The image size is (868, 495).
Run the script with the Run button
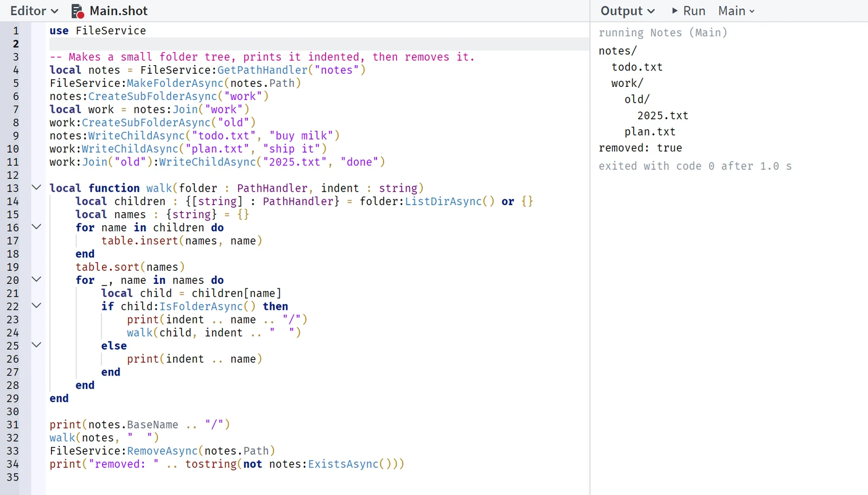688,11
